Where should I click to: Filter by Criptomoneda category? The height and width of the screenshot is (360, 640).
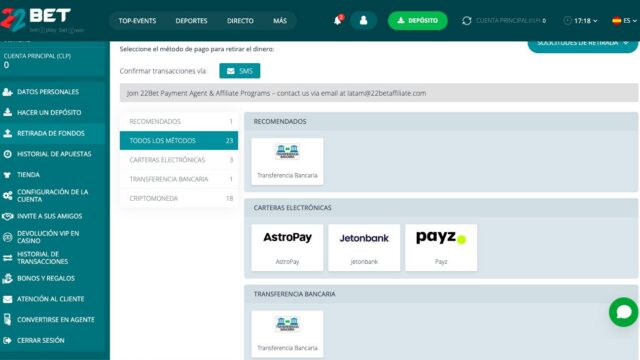tap(179, 198)
